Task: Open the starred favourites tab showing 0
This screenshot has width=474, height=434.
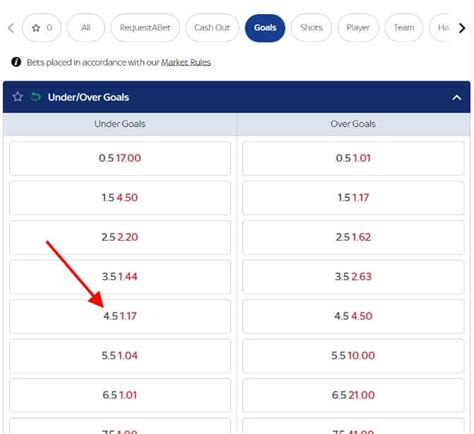Action: click(x=42, y=28)
